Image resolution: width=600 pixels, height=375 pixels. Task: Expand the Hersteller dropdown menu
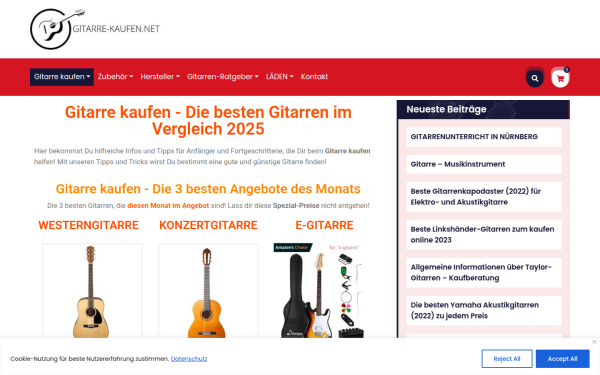tap(160, 77)
